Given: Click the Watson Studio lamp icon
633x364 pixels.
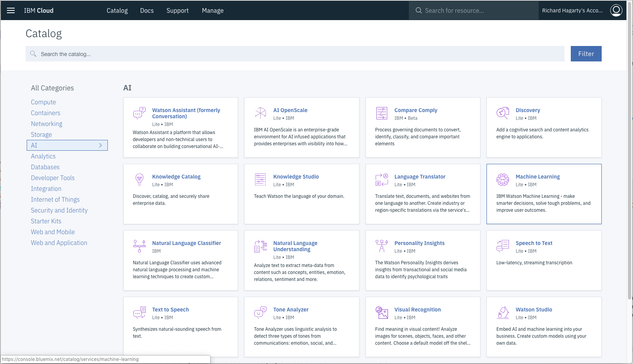Looking at the screenshot, I should tap(503, 313).
